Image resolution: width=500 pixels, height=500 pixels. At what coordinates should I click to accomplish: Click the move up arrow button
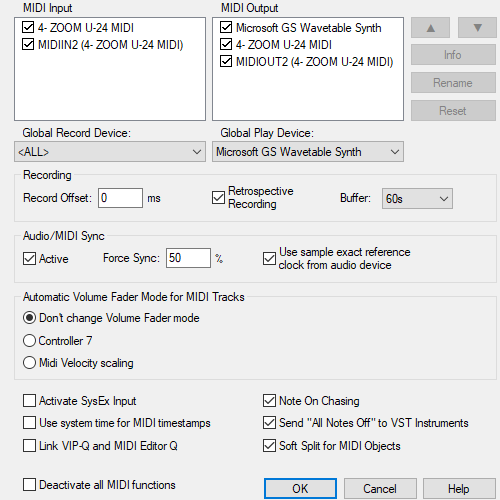click(x=430, y=28)
